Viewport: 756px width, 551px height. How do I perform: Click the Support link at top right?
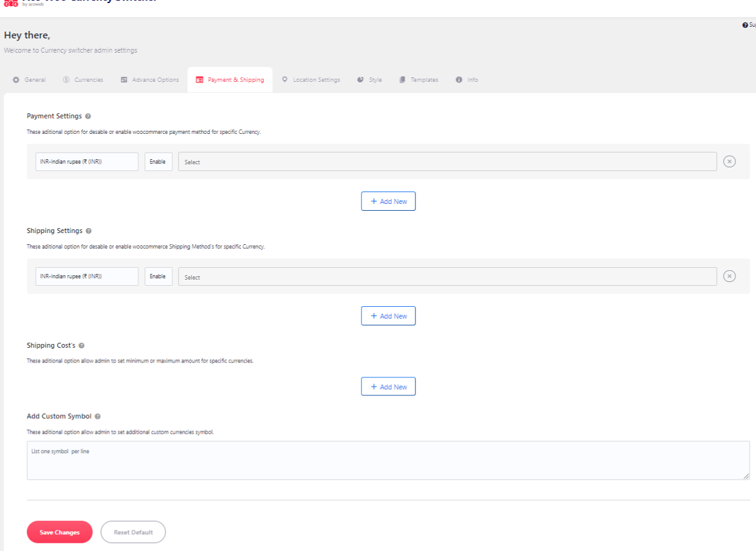coord(749,25)
